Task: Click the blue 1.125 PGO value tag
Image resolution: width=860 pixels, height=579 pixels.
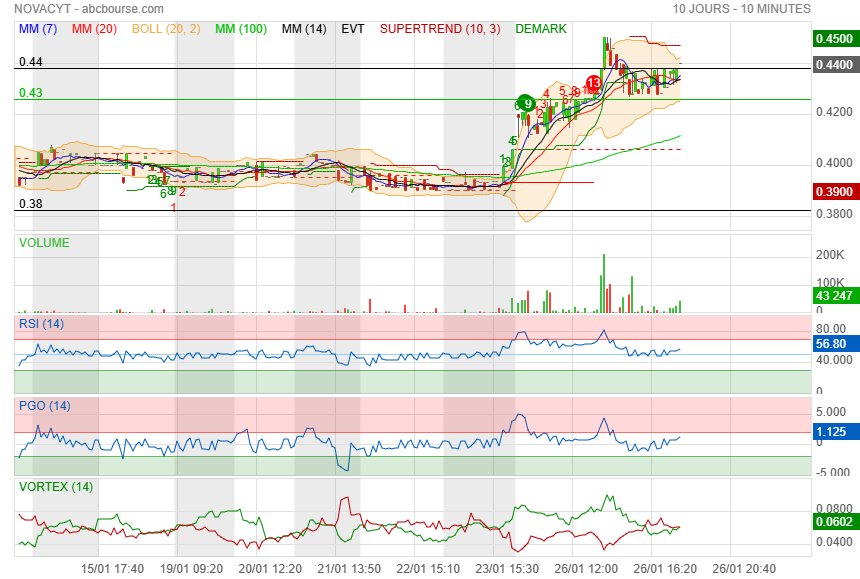Action: (833, 432)
